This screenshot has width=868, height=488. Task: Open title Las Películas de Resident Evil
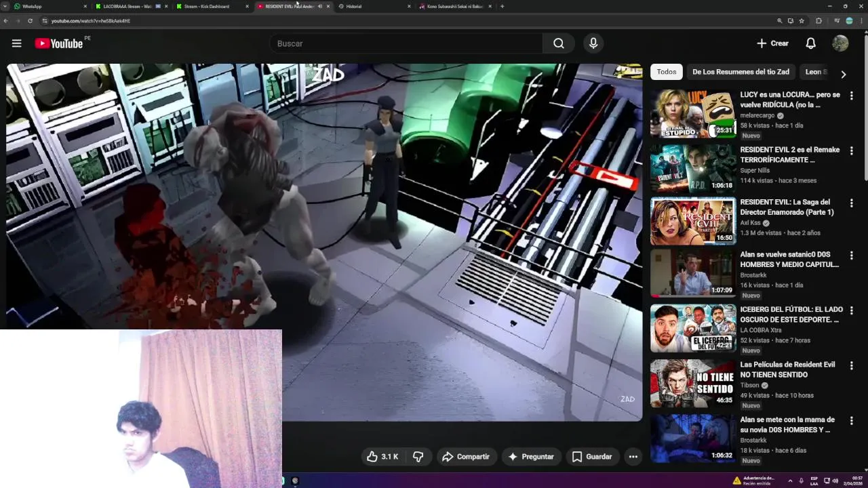point(787,369)
